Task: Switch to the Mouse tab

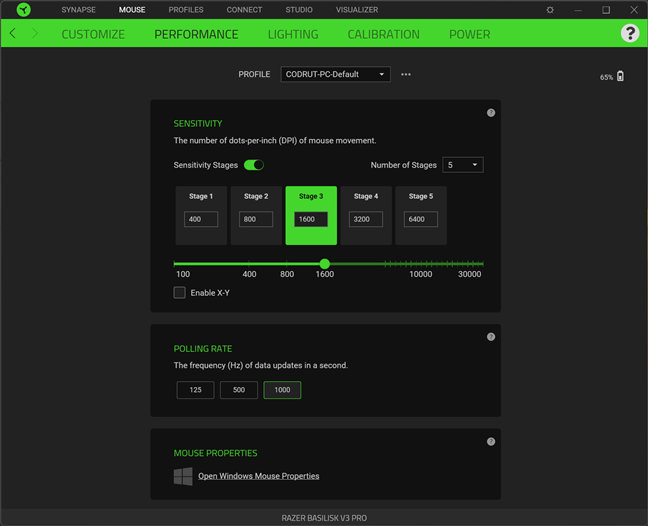Action: click(132, 10)
